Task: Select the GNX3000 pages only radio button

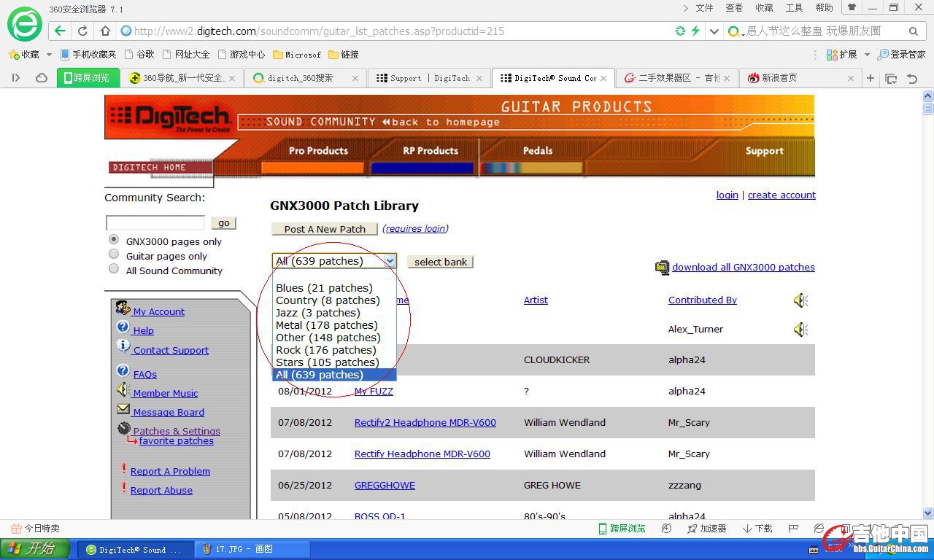Action: 114,240
